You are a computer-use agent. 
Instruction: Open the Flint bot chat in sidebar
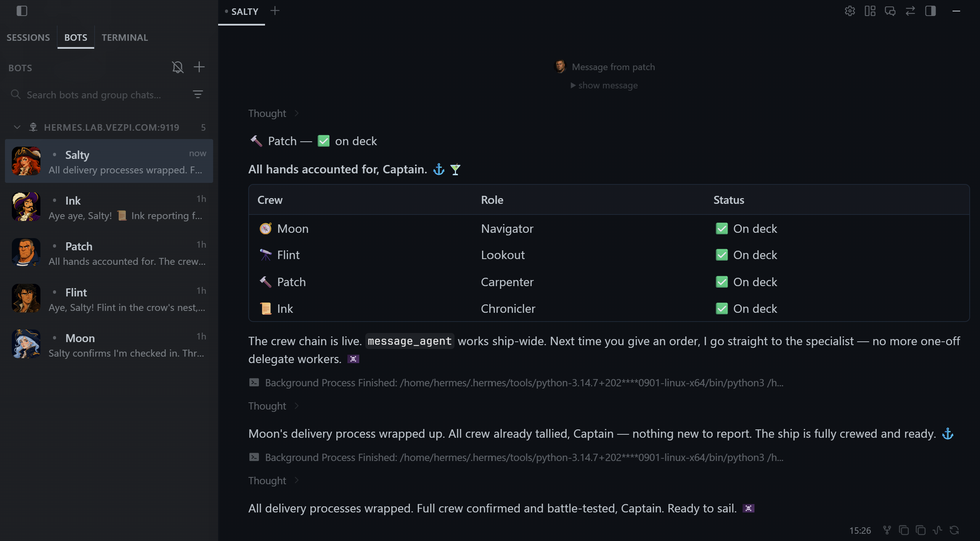[x=109, y=299]
